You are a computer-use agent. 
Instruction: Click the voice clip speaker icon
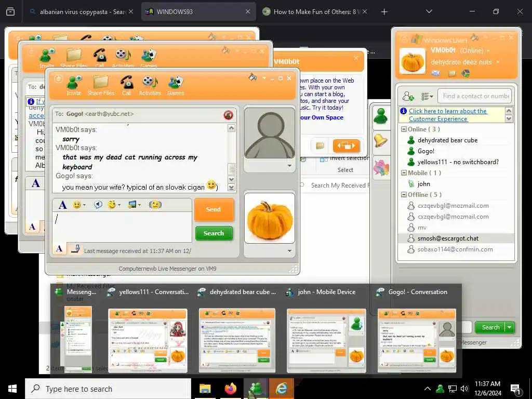pyautogui.click(x=98, y=205)
